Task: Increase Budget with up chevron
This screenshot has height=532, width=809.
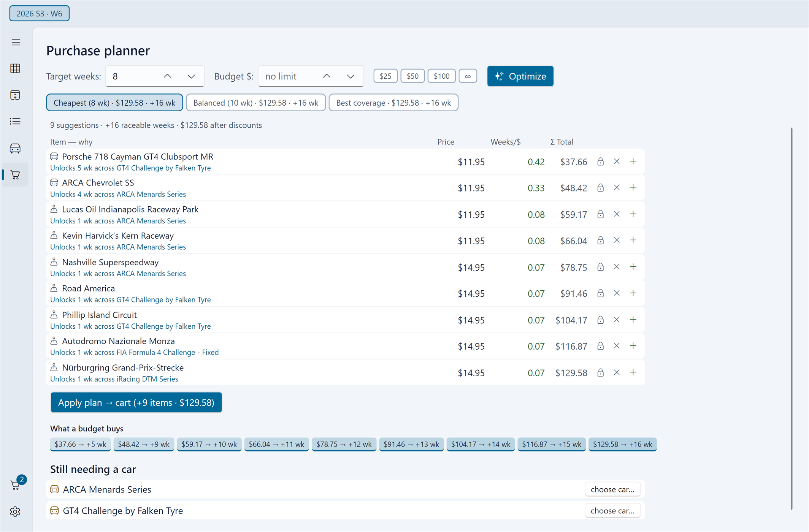Action: pyautogui.click(x=327, y=76)
